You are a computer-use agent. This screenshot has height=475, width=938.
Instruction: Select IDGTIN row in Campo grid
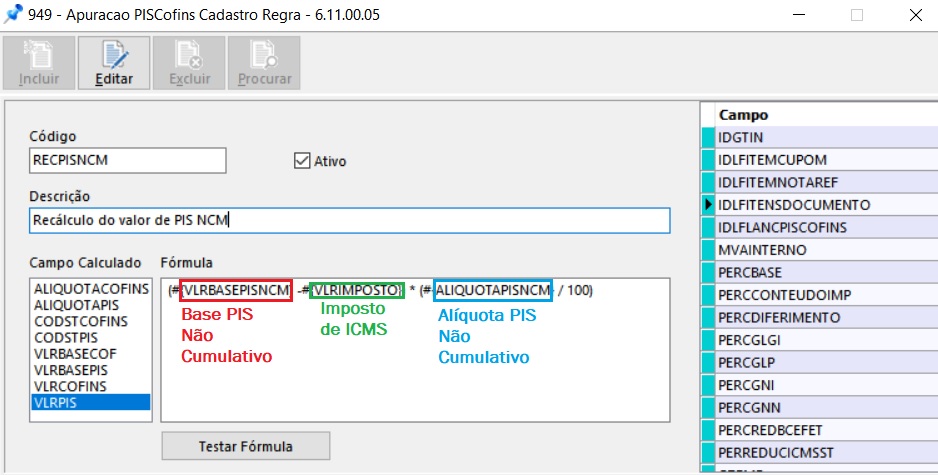826,137
